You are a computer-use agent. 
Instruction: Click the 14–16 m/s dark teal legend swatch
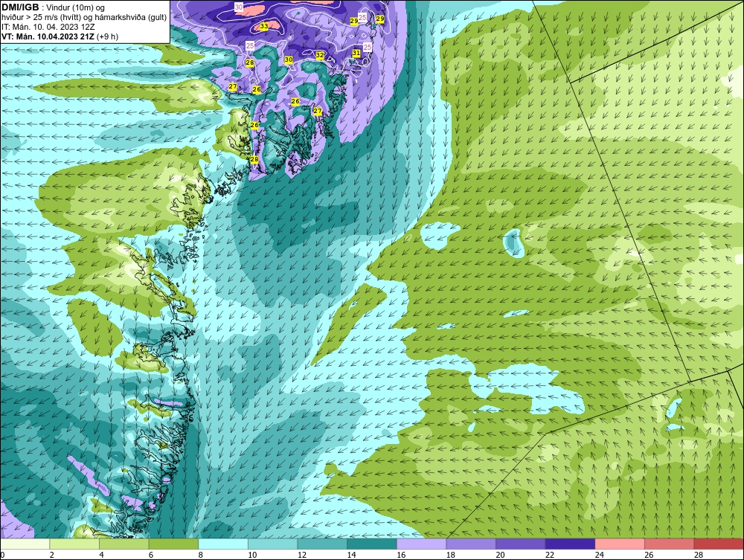click(x=372, y=544)
